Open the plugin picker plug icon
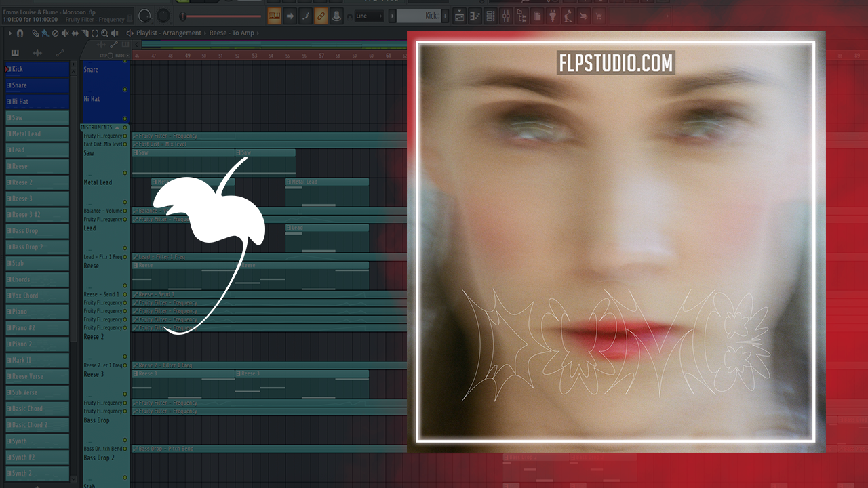 (553, 16)
